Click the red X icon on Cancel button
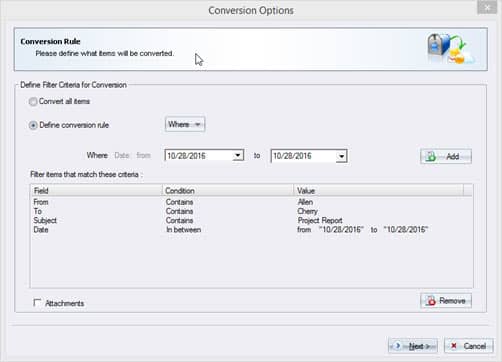Image resolution: width=502 pixels, height=362 pixels. tap(453, 346)
